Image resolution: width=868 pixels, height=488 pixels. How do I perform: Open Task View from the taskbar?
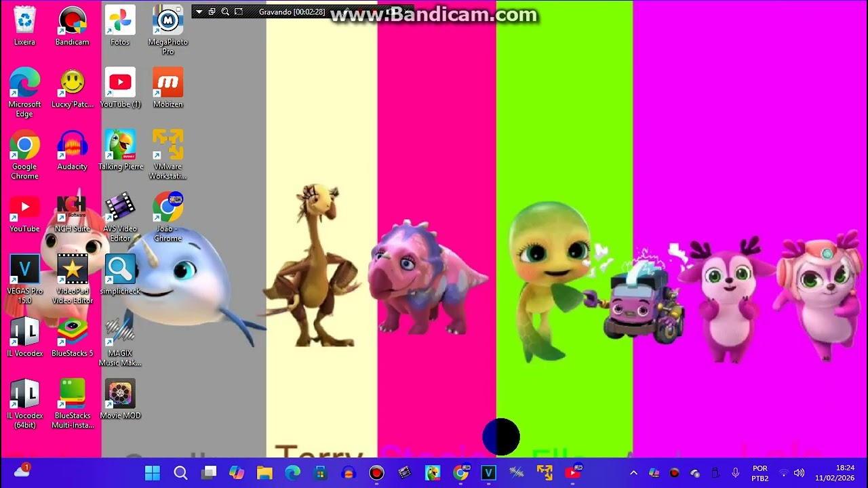[x=209, y=472]
